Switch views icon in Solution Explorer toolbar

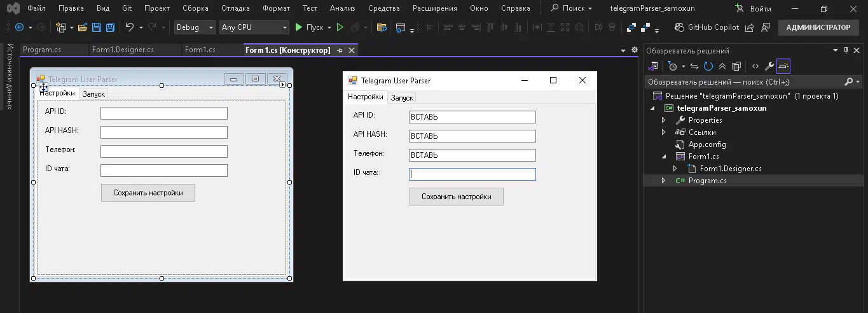[653, 66]
